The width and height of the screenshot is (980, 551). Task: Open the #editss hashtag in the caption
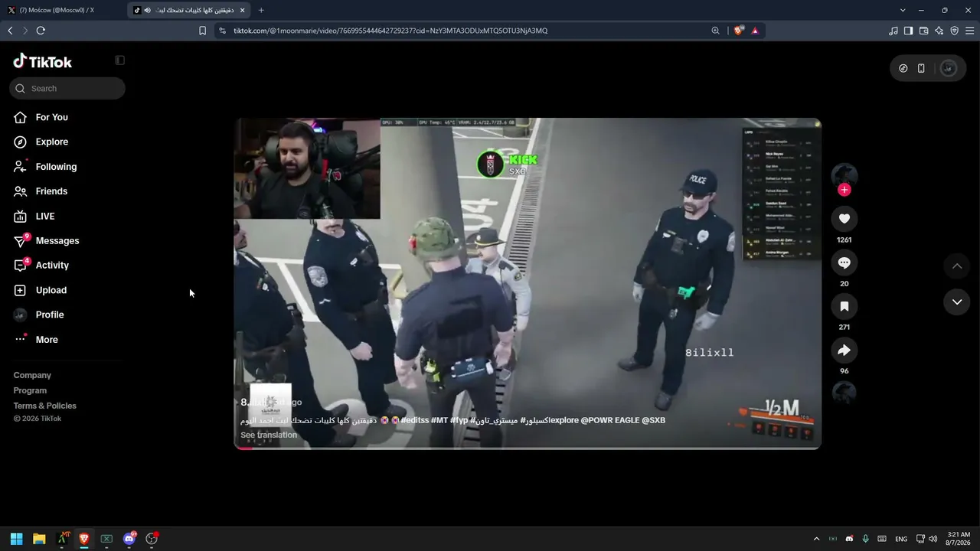[x=413, y=420]
